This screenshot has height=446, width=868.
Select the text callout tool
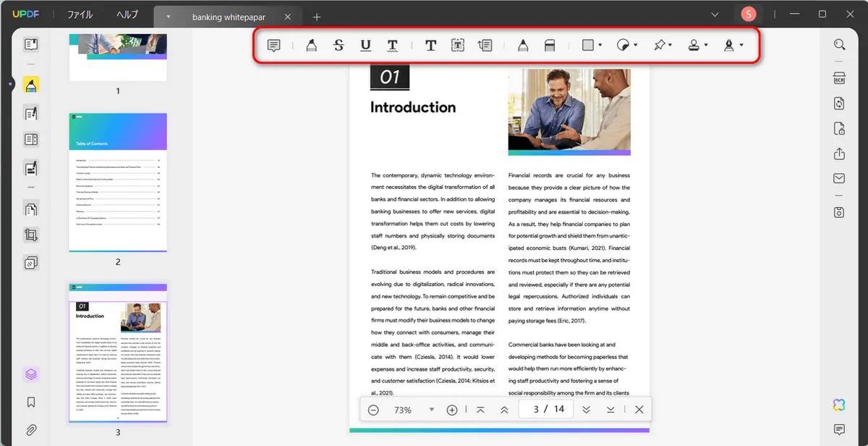(485, 46)
